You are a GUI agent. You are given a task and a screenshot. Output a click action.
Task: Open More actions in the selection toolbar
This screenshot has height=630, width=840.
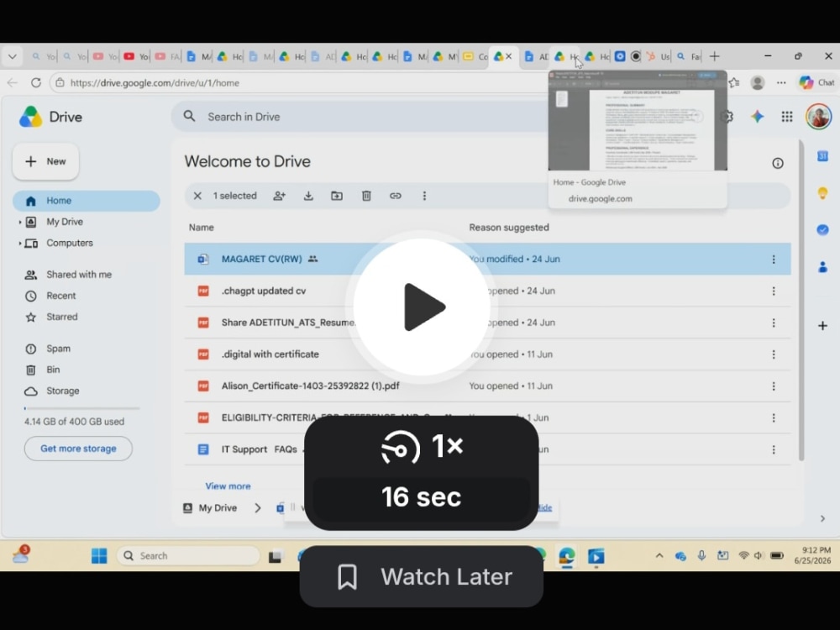tap(424, 196)
